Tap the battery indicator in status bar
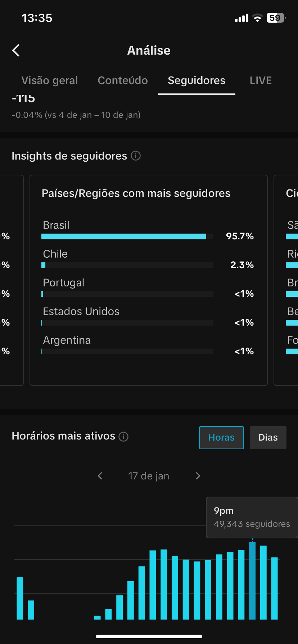298x644 pixels. [276, 18]
